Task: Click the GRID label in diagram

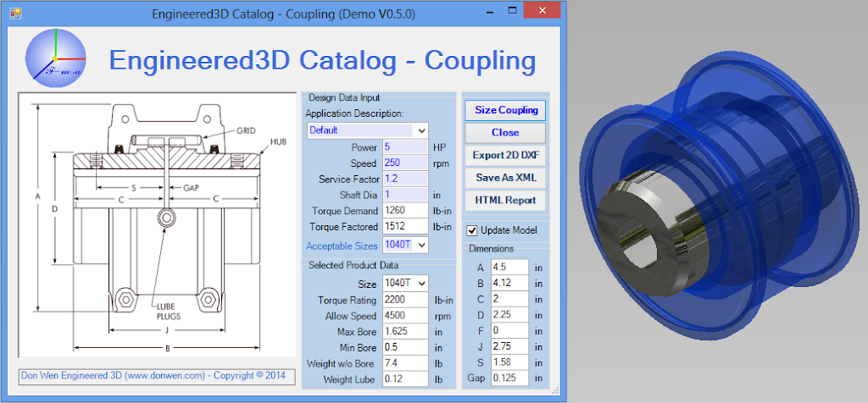Action: pyautogui.click(x=246, y=131)
